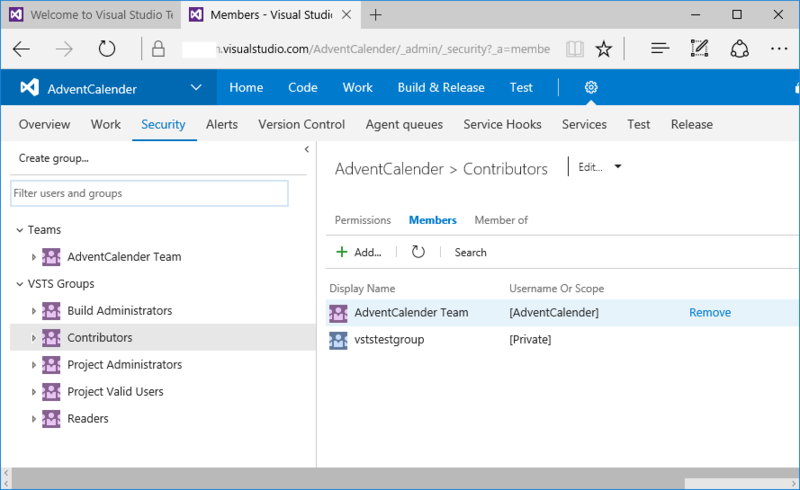Open the Permissions tab for Contributors

363,220
